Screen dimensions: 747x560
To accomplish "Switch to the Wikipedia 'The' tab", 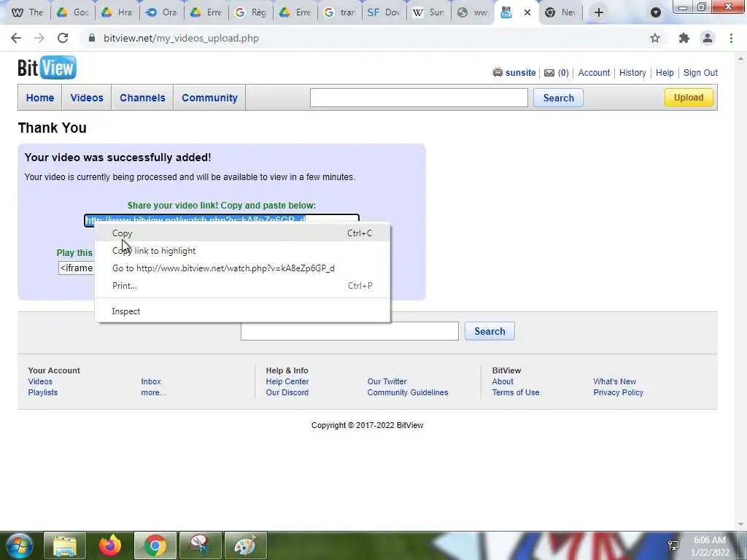I will point(27,12).
